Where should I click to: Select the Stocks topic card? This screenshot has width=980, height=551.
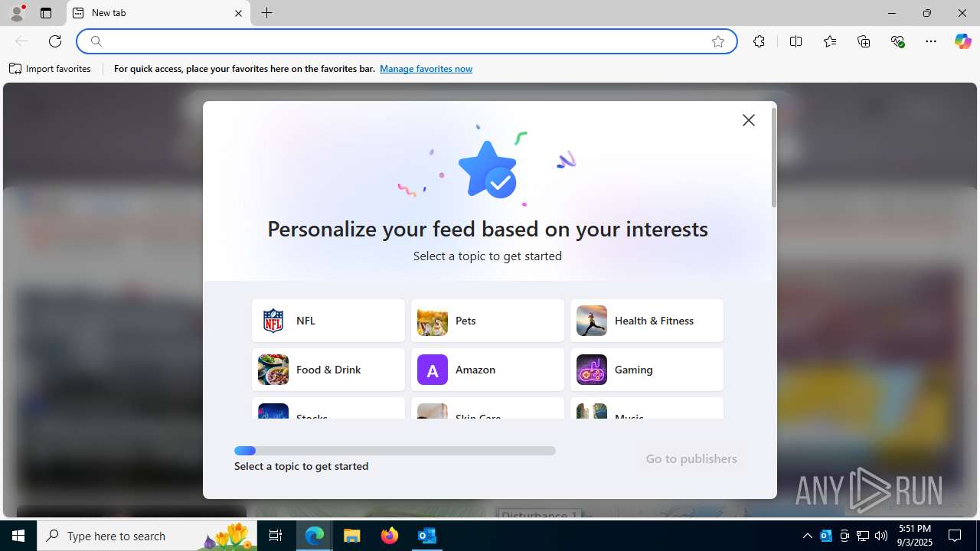[x=328, y=409]
